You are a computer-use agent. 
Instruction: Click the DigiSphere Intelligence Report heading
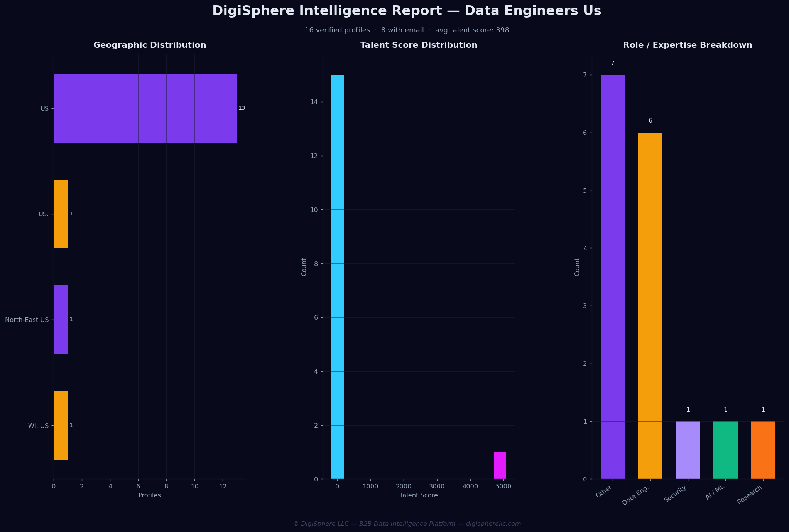point(407,11)
